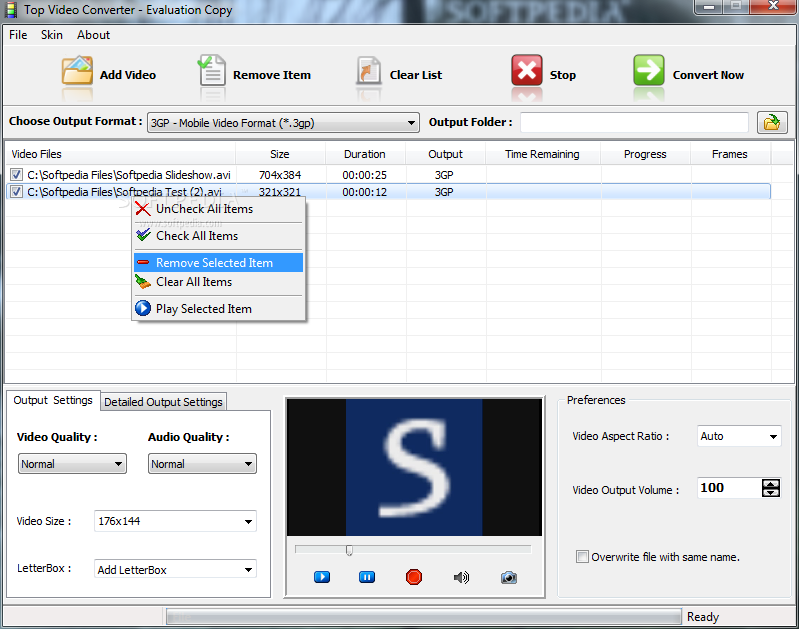Click the 704x384 size cell
The width and height of the screenshot is (799, 629).
[280, 175]
